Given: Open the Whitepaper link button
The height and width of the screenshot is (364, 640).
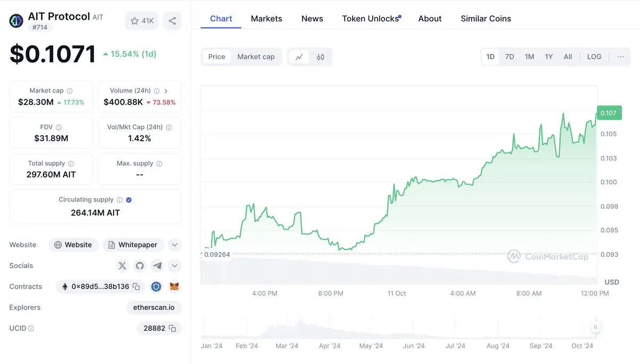Looking at the screenshot, I should 133,245.
